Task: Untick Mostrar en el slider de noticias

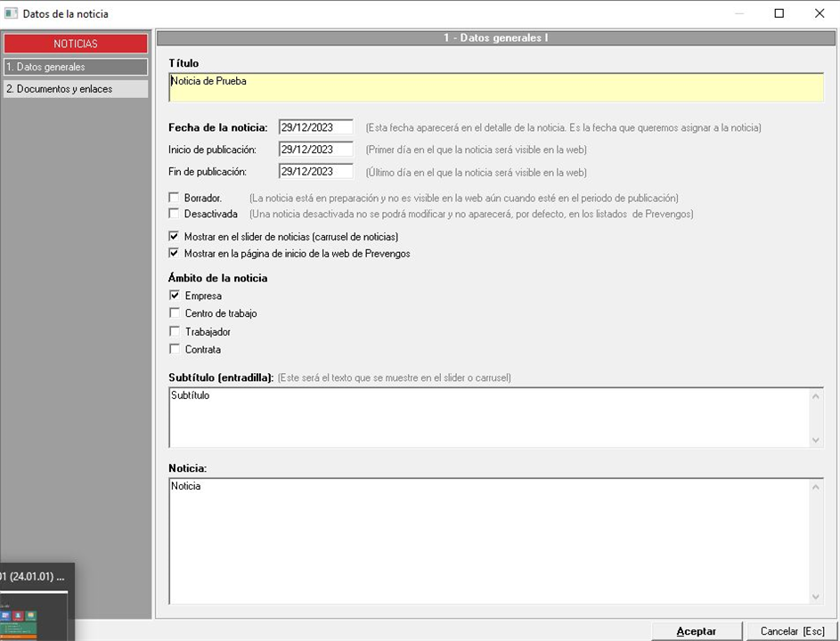Action: [x=175, y=237]
